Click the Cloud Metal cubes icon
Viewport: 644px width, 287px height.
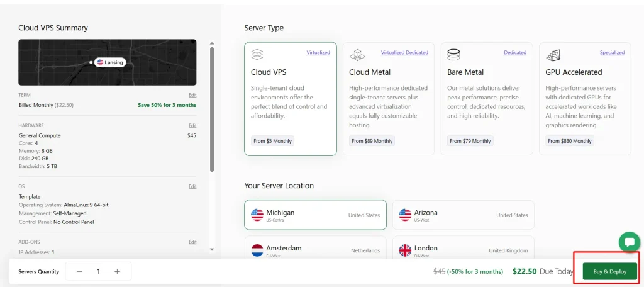(x=357, y=54)
